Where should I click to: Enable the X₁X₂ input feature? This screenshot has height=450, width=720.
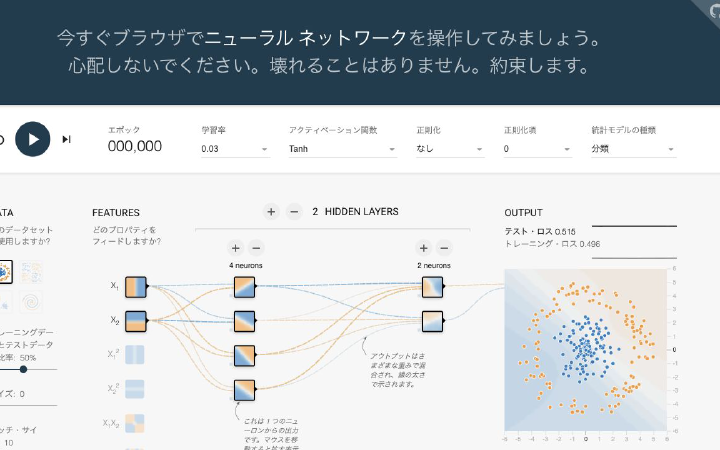135,424
